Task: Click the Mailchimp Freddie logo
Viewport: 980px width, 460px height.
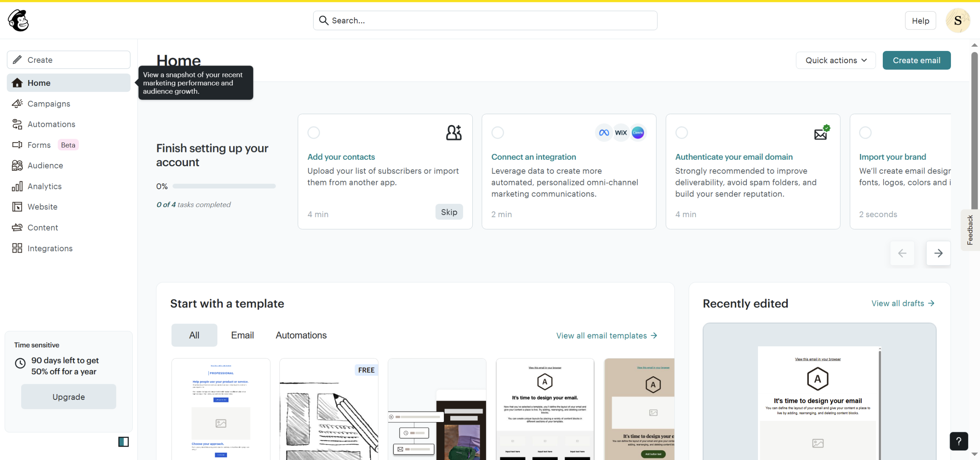Action: click(18, 20)
